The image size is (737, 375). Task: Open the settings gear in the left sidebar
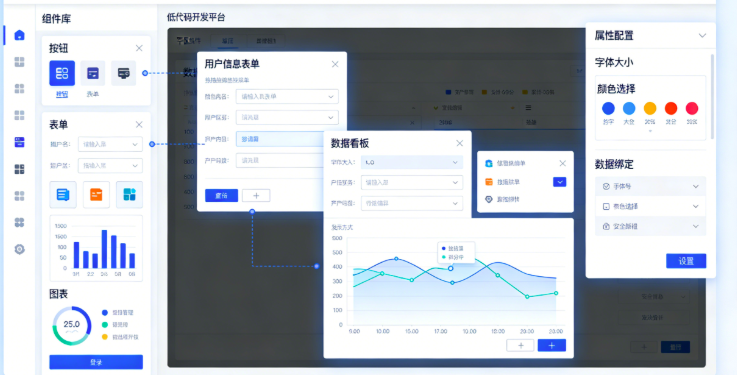[x=19, y=249]
